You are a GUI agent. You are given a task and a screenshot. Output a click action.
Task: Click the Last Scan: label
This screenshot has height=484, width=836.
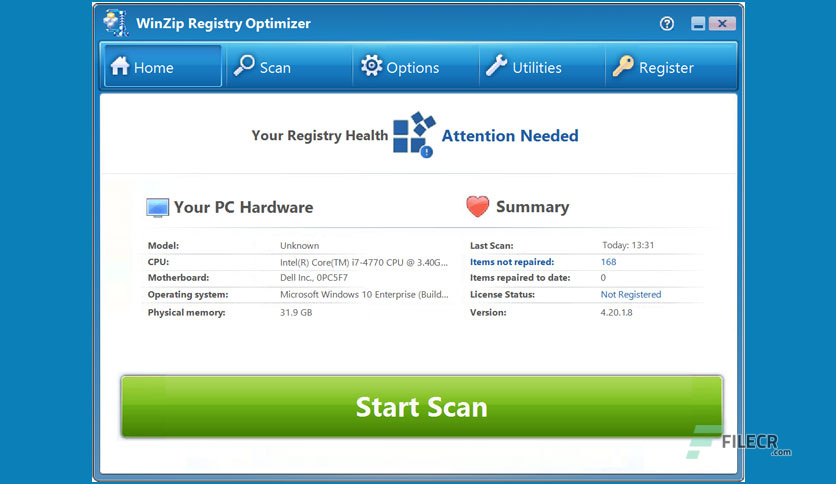click(x=492, y=246)
